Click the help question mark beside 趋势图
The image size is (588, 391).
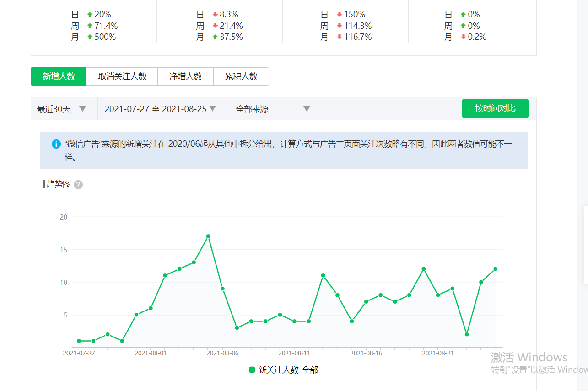pos(78,185)
